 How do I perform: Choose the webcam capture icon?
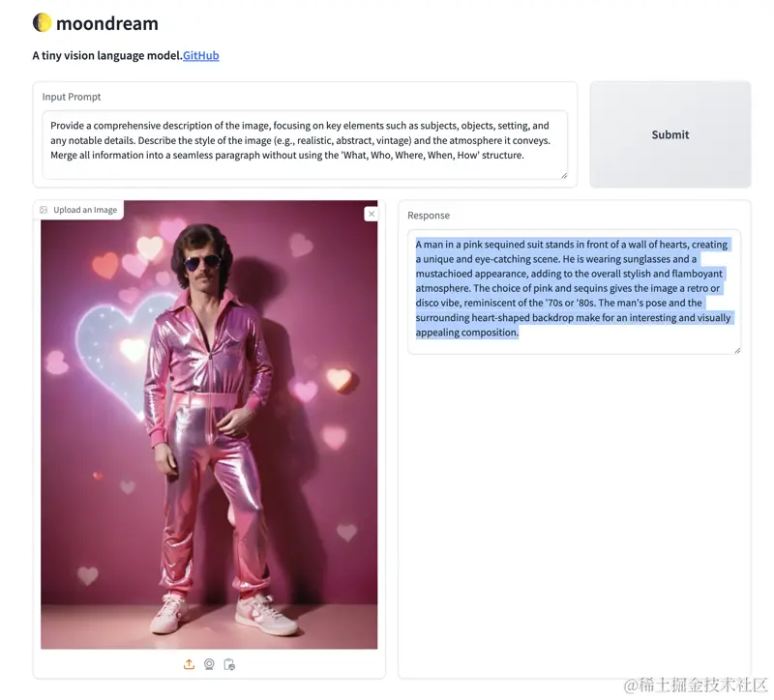coord(209,664)
